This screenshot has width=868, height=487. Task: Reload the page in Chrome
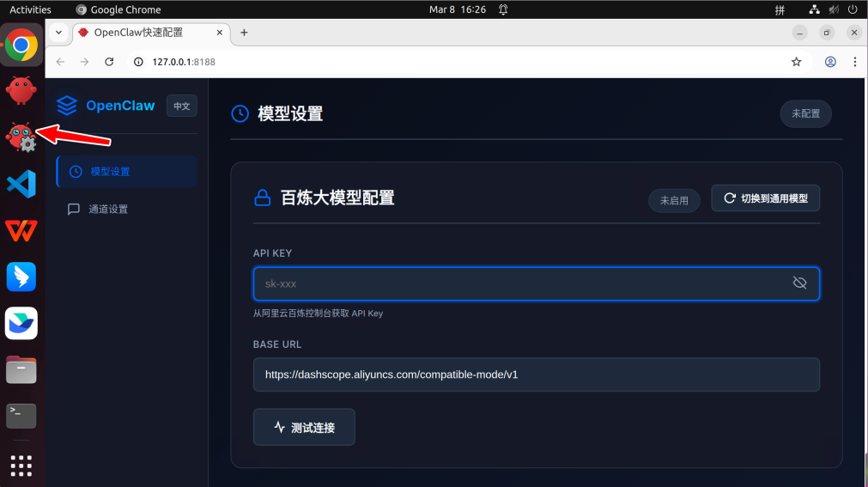[109, 62]
